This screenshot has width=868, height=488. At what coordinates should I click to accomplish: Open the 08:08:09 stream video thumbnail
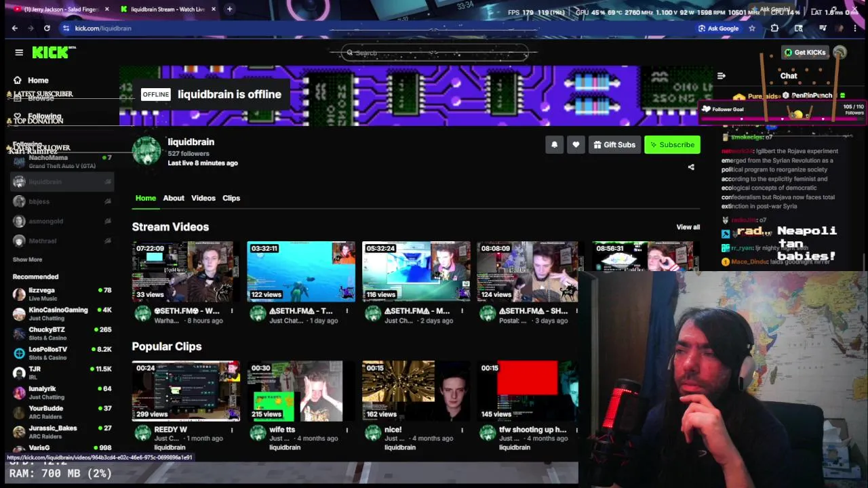click(528, 271)
